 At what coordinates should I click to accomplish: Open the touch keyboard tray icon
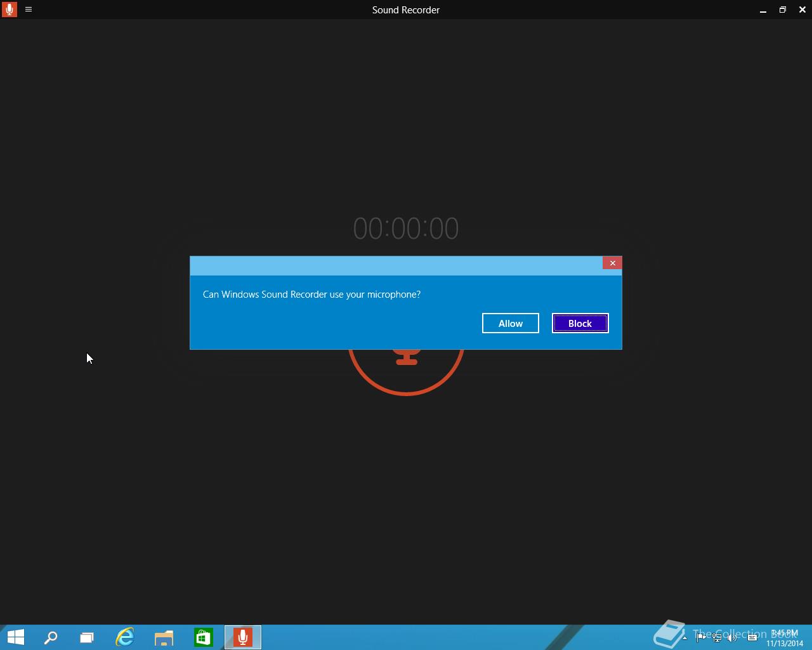(x=752, y=637)
